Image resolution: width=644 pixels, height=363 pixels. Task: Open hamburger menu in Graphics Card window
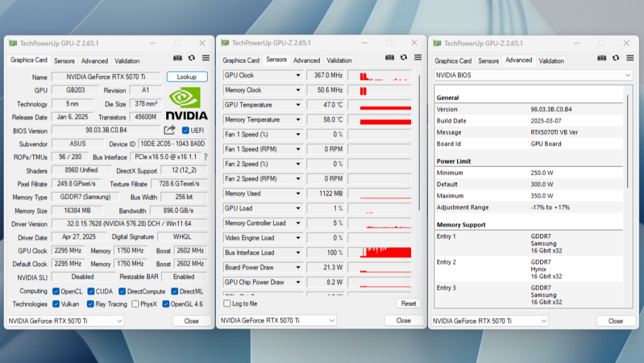tap(206, 58)
